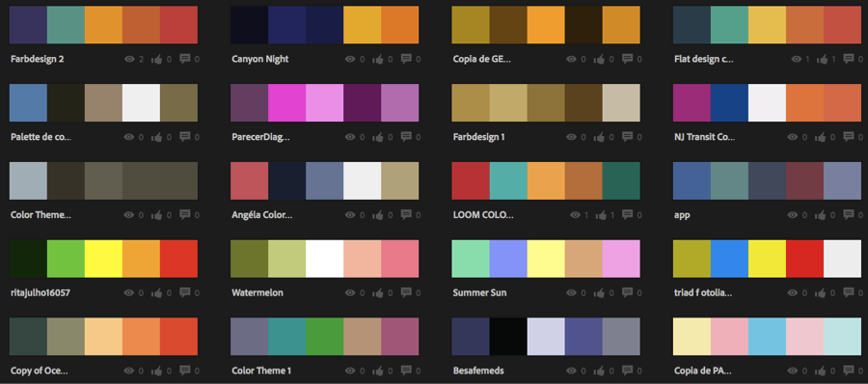Pick the sky blue swatch in Copia de PA...
Screen dimensions: 868x384
tap(768, 337)
